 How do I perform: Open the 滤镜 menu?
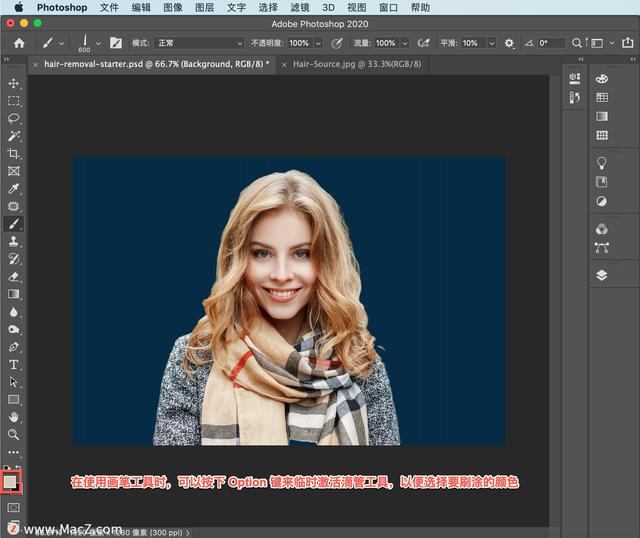pyautogui.click(x=301, y=7)
